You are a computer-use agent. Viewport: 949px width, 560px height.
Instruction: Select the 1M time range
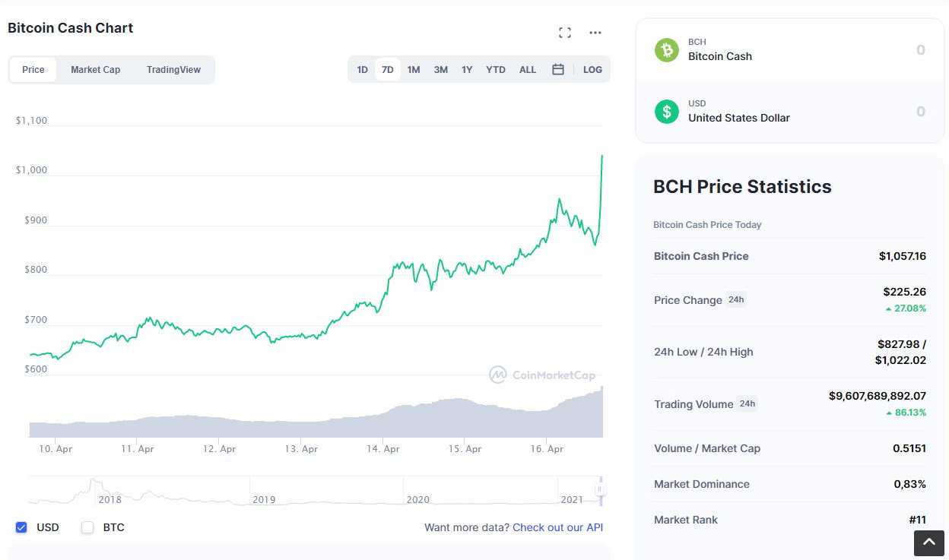pyautogui.click(x=413, y=69)
